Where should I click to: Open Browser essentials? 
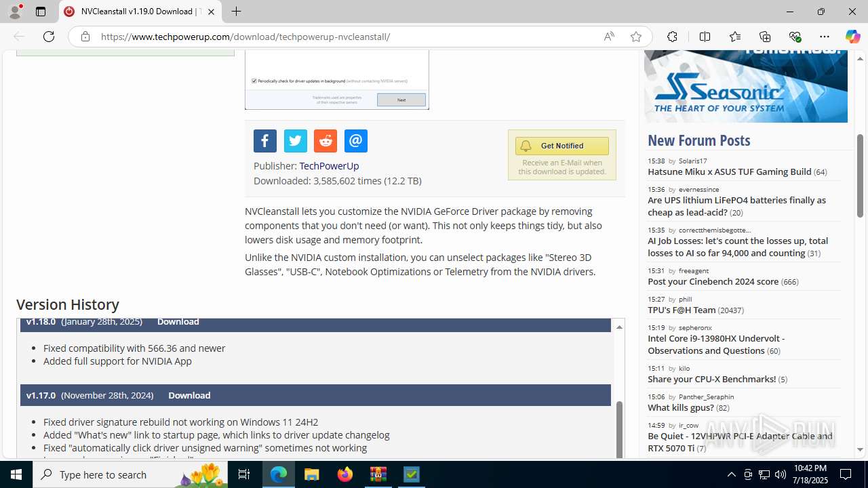click(x=795, y=37)
